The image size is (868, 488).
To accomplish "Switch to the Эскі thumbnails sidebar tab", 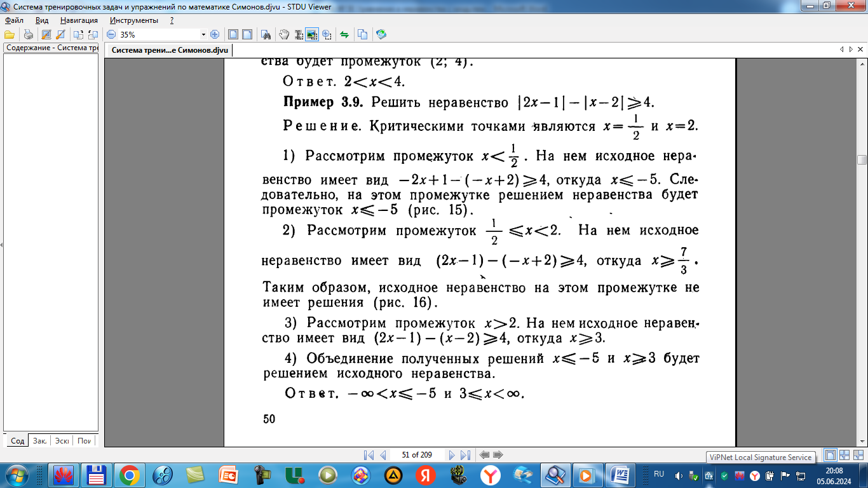I will pyautogui.click(x=62, y=440).
